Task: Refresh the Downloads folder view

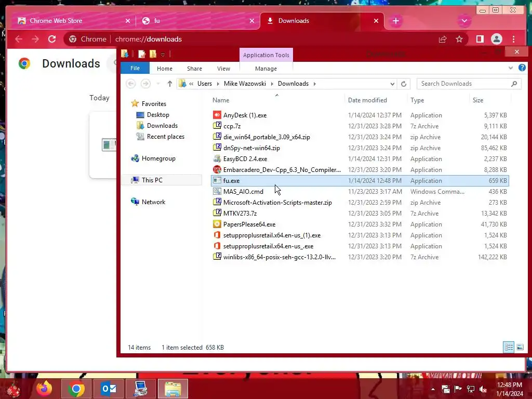Action: (x=403, y=84)
